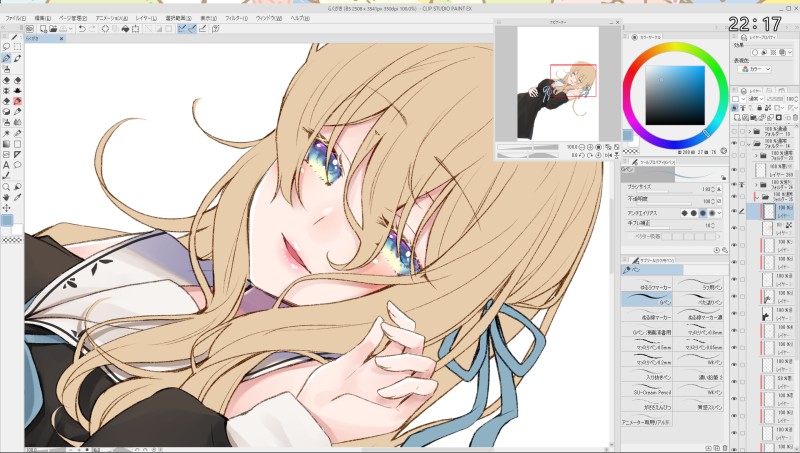Viewport: 800px width, 453px height.
Task: Rotate canvas left in Navigator
Action: point(582,155)
